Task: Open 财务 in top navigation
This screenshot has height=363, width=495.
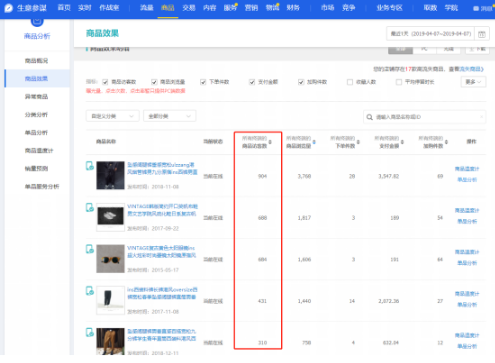Action: pos(293,8)
